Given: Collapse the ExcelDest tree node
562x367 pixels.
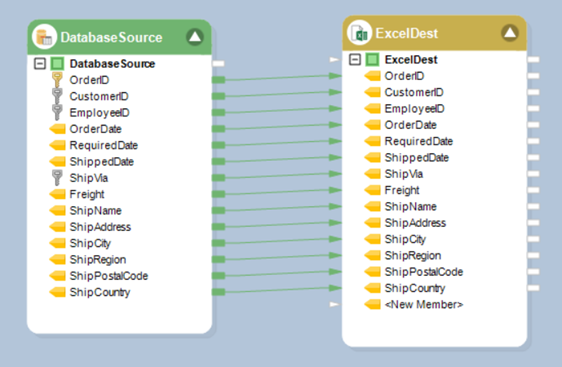Looking at the screenshot, I should 355,59.
